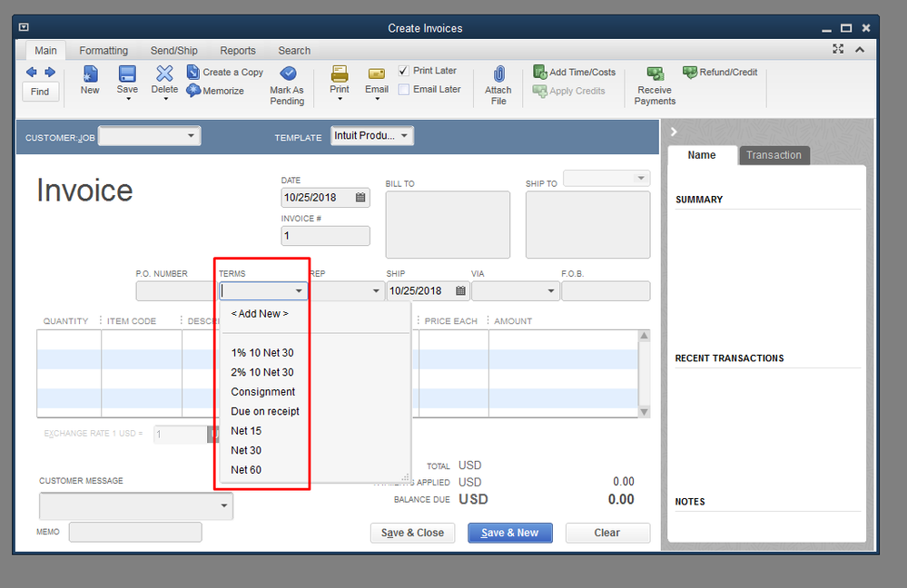Select Net 15 term
Screen dimensions: 907x588
(x=246, y=431)
